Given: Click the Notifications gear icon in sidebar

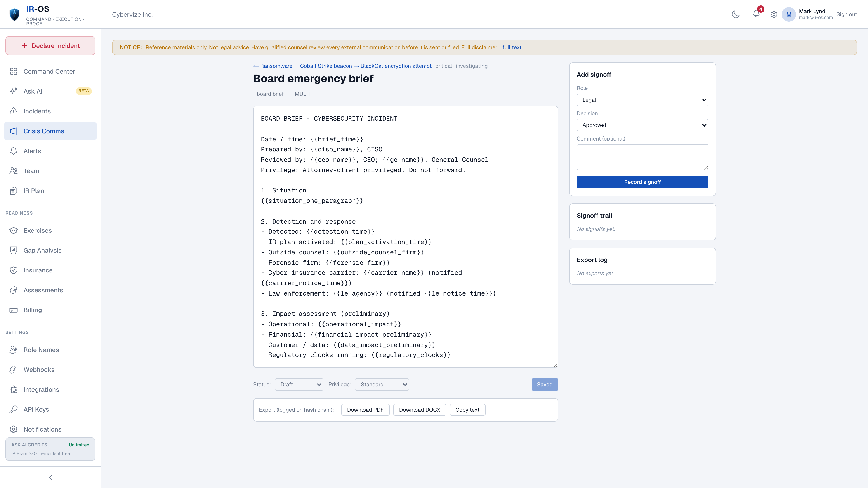Looking at the screenshot, I should (x=14, y=429).
